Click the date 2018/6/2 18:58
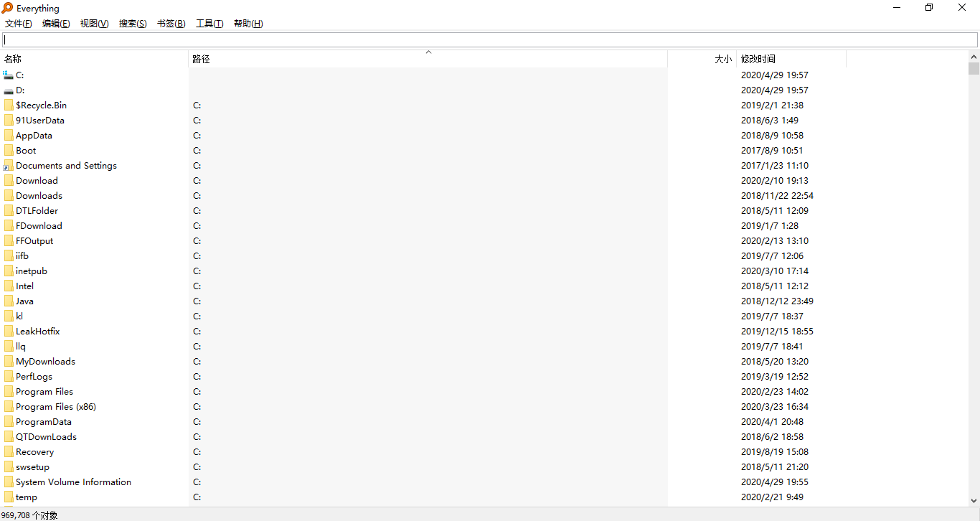Screen dimensions: 980x521 772,436
